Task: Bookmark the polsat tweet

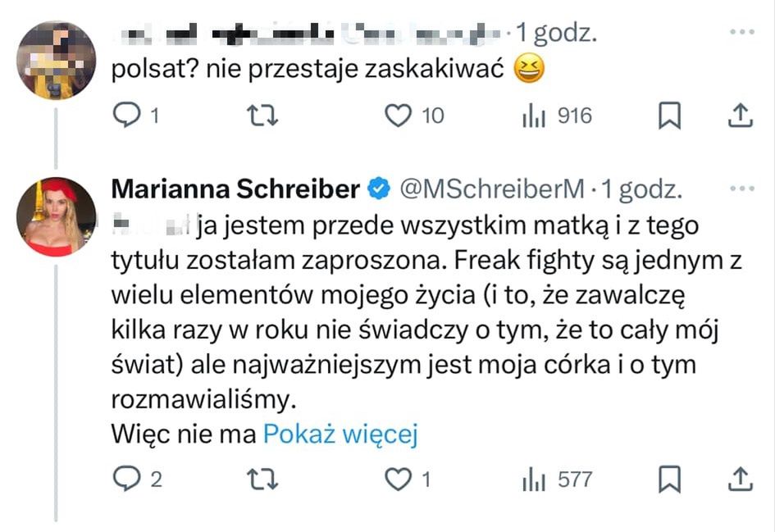Action: [x=670, y=116]
